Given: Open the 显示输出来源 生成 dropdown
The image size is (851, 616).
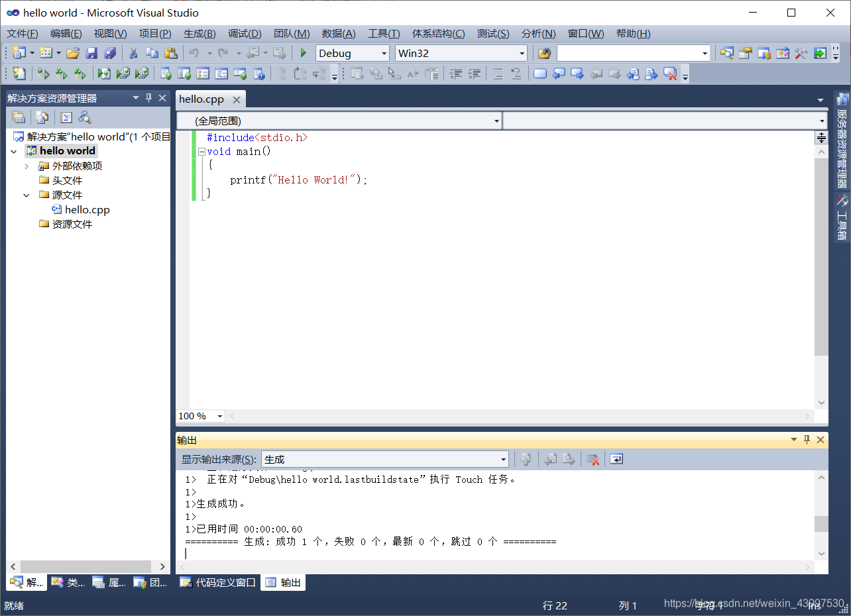Looking at the screenshot, I should [504, 459].
